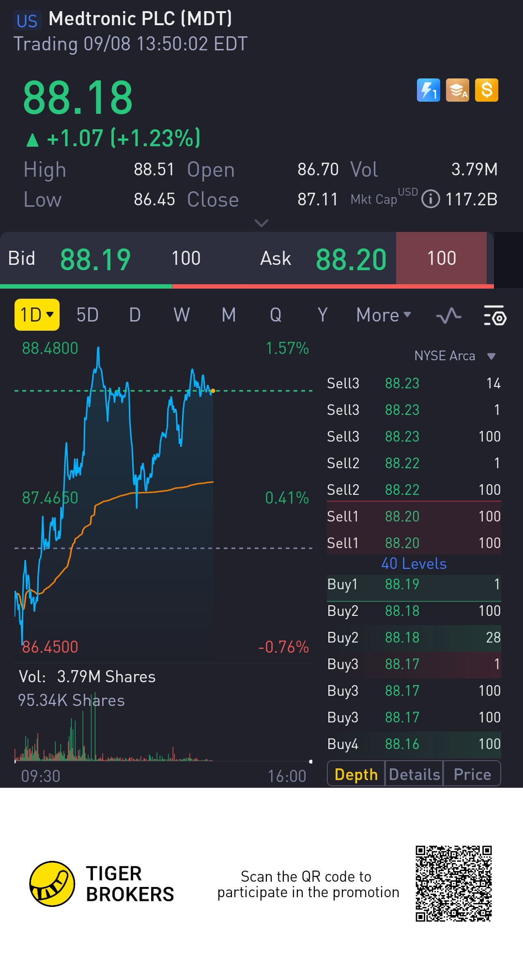Tap the current price 88.18
The height and width of the screenshot is (980, 523).
(x=78, y=98)
